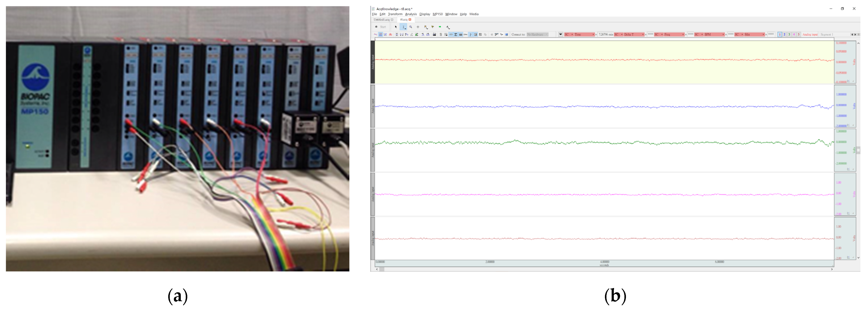Activate the zoom magnifier tool
Viewport: 868px width, 309px height.
tap(411, 27)
